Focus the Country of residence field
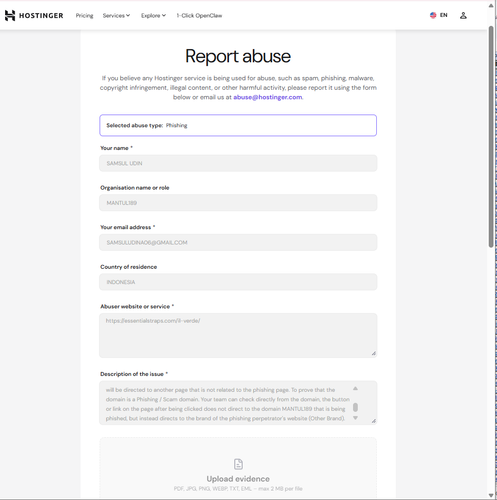This screenshot has width=497, height=500. click(x=238, y=282)
